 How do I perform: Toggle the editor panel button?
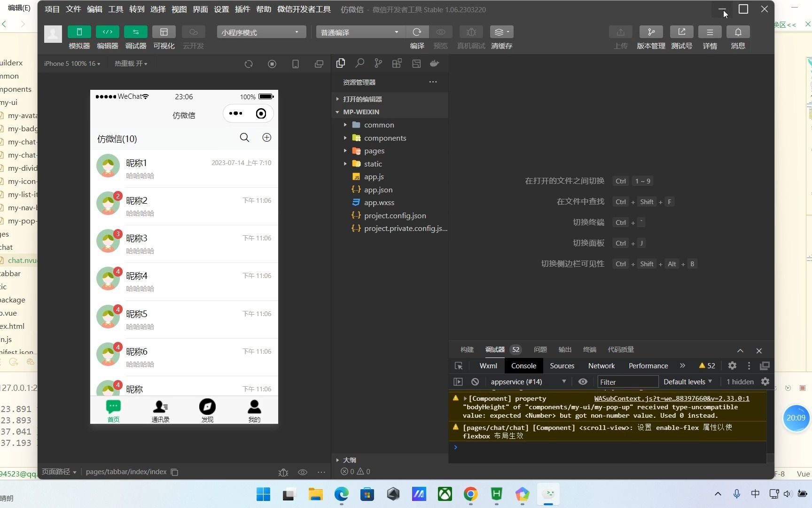click(107, 32)
